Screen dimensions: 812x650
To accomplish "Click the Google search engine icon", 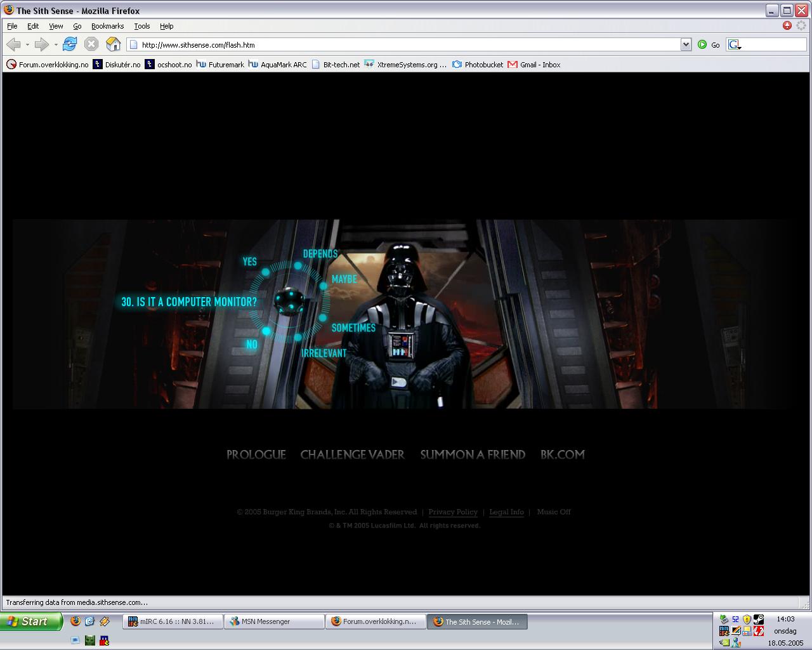I will (735, 45).
